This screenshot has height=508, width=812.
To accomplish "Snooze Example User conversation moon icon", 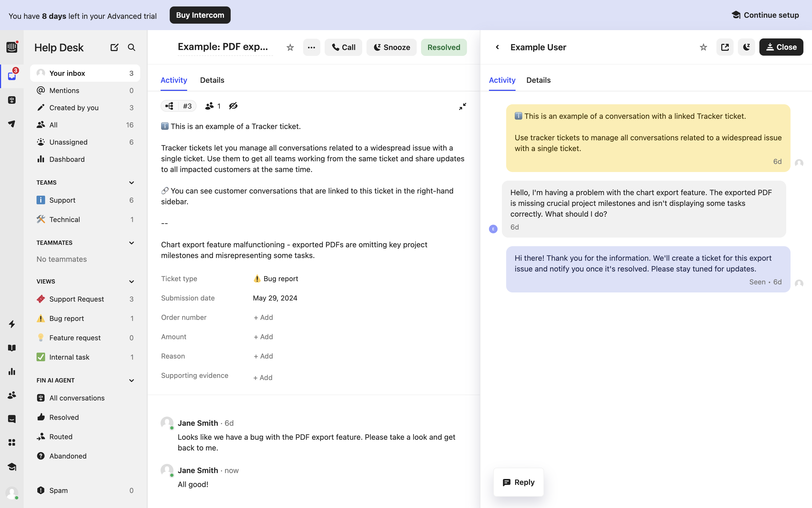I will tap(746, 47).
